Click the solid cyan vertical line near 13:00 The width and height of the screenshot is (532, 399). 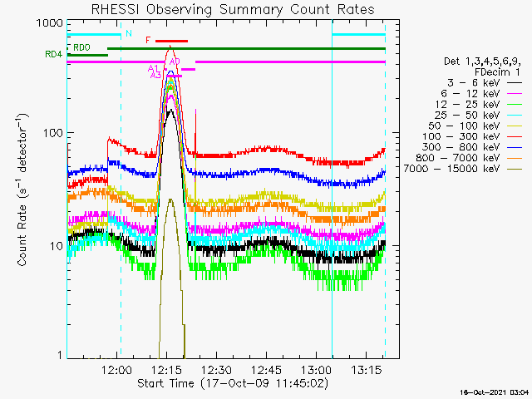pyautogui.click(x=332, y=189)
